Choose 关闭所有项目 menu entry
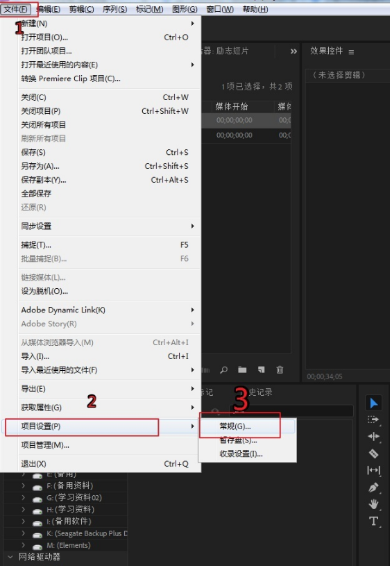 coord(108,125)
